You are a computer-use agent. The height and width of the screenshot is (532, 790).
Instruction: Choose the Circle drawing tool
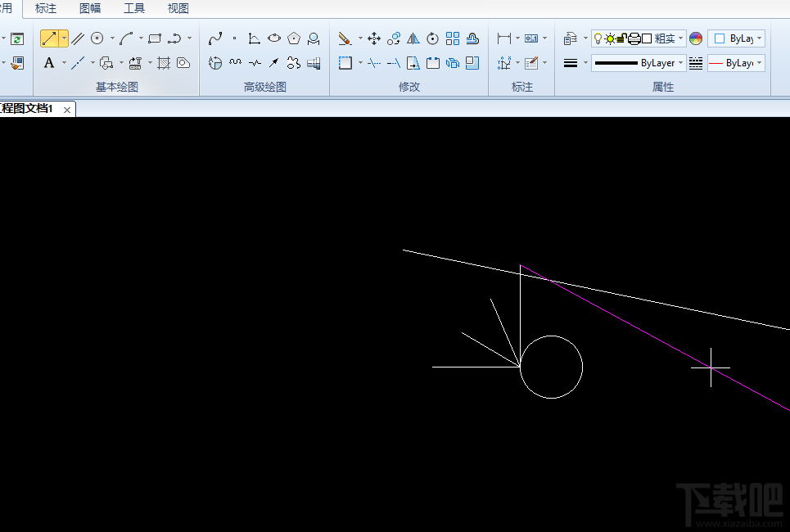[x=97, y=38]
